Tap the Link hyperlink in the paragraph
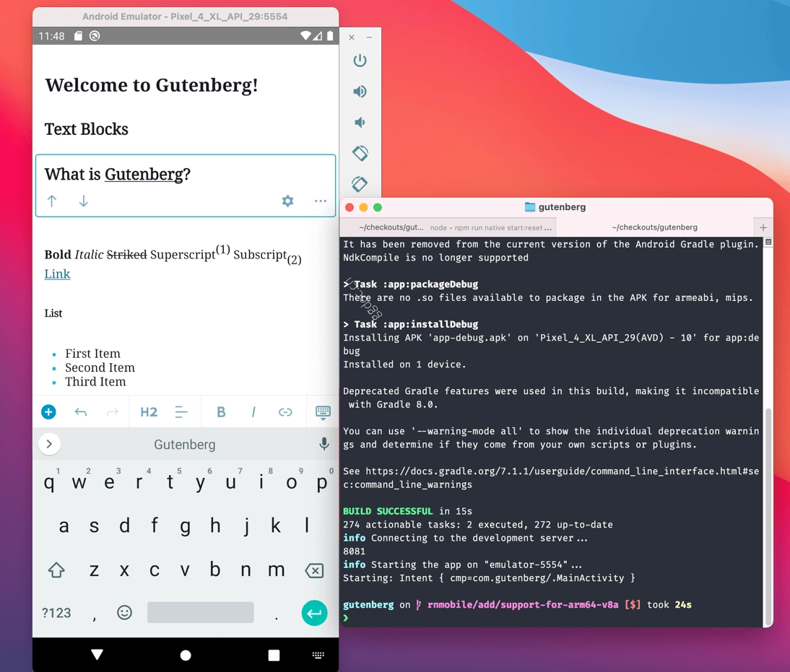This screenshot has width=790, height=672. pyautogui.click(x=58, y=274)
